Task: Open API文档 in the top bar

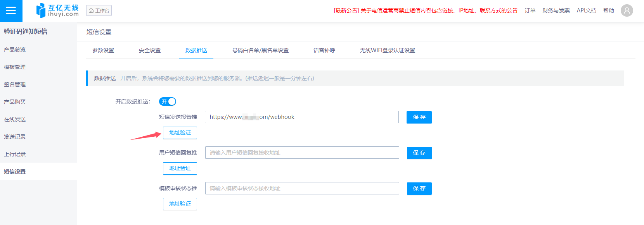Action: point(586,10)
